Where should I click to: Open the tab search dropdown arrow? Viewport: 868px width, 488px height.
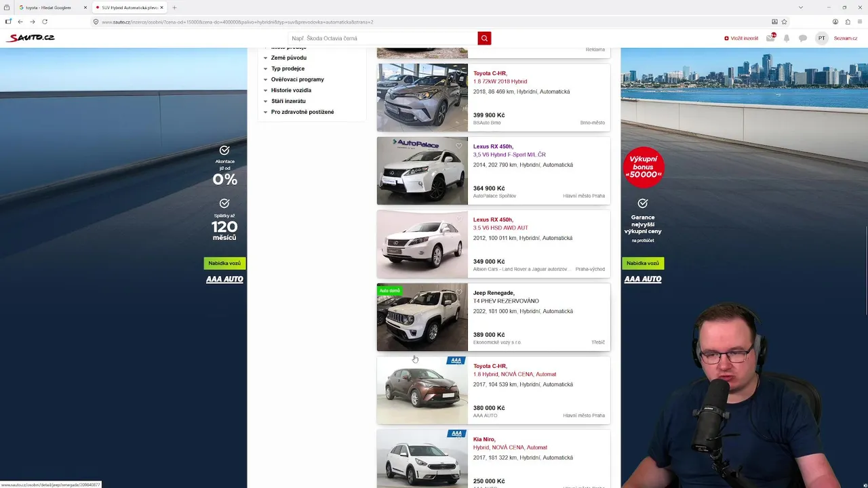(x=801, y=7)
